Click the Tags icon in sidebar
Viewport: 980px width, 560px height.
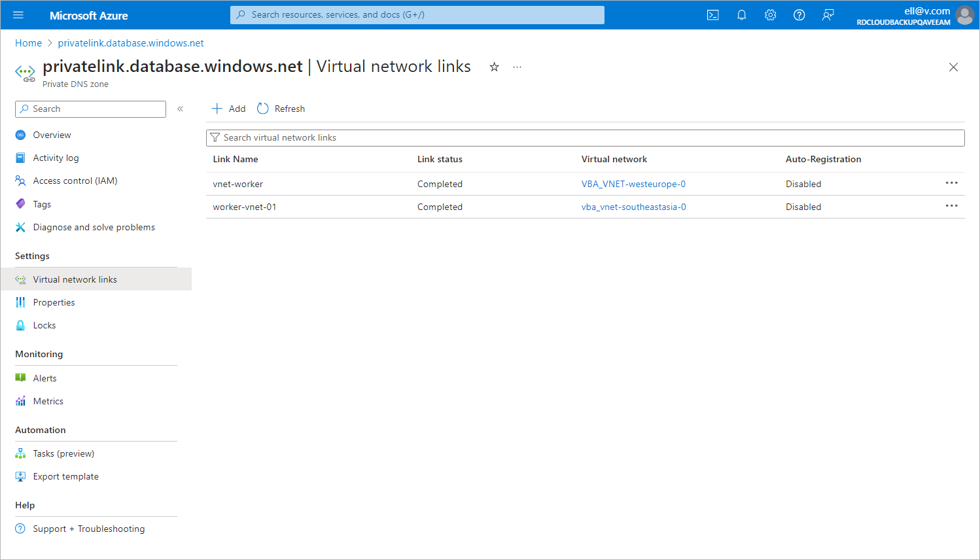tap(20, 204)
